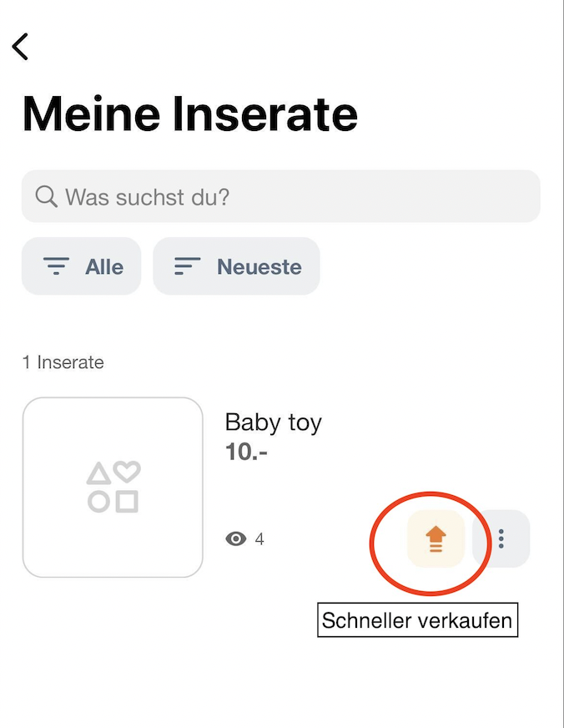Screen dimensions: 564x728
Task: Click the square shape in the placeholder image
Action: point(127,502)
